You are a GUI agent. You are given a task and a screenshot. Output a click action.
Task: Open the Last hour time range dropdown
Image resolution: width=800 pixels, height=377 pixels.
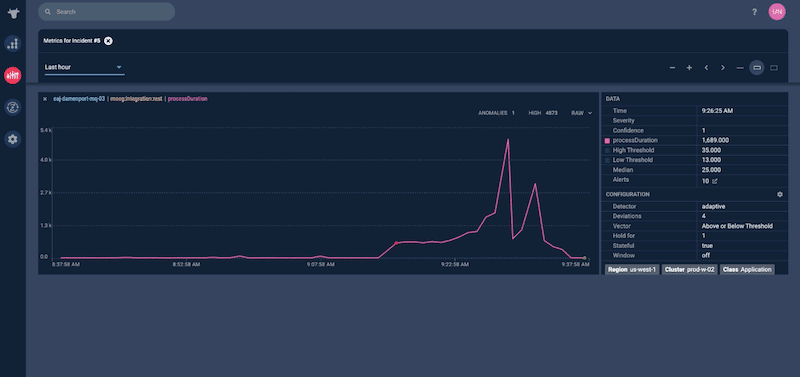(84, 67)
